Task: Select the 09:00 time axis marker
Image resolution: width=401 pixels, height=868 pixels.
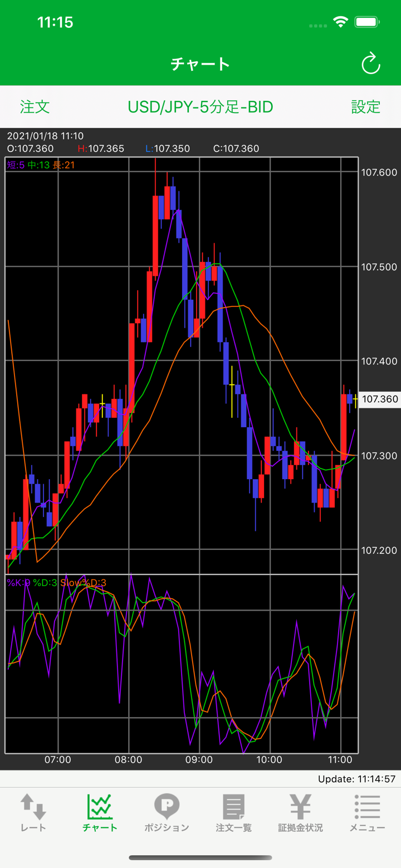Action: tap(199, 760)
